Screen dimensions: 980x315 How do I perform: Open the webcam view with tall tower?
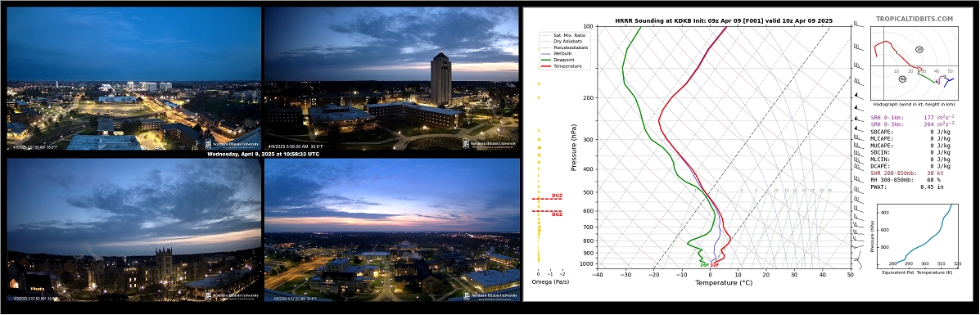[392, 79]
